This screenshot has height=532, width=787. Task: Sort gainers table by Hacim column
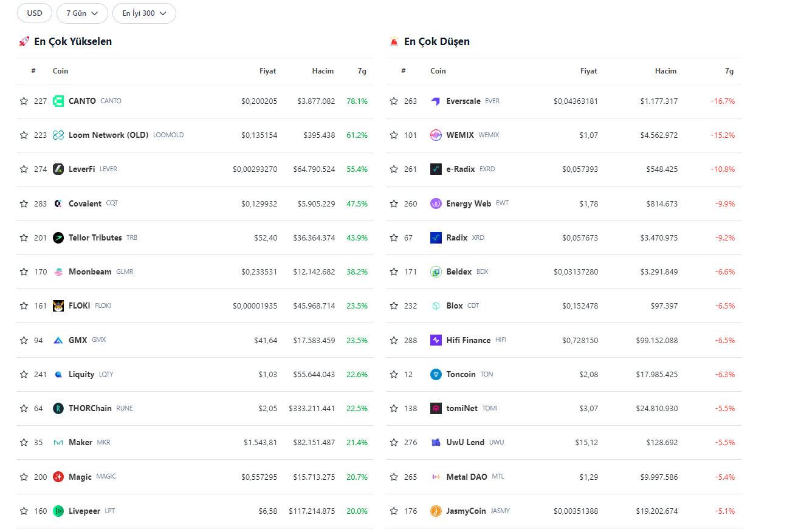tap(323, 71)
